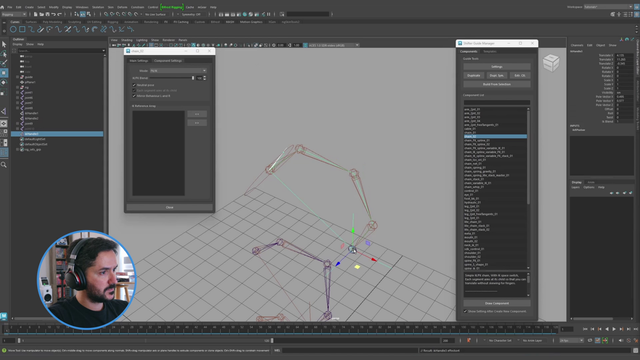The width and height of the screenshot is (640, 360).
Task: Activate the Paint selection tool
Action: pos(4,63)
